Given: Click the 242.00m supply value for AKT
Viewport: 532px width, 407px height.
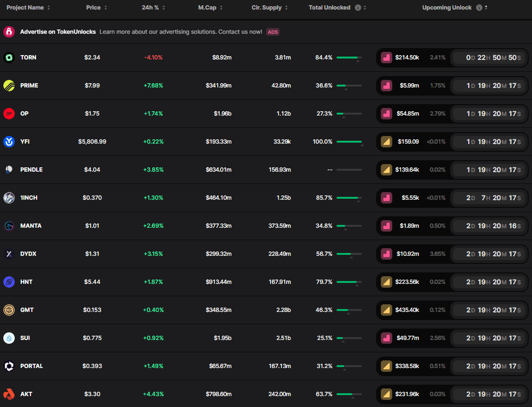Looking at the screenshot, I should (280, 394).
